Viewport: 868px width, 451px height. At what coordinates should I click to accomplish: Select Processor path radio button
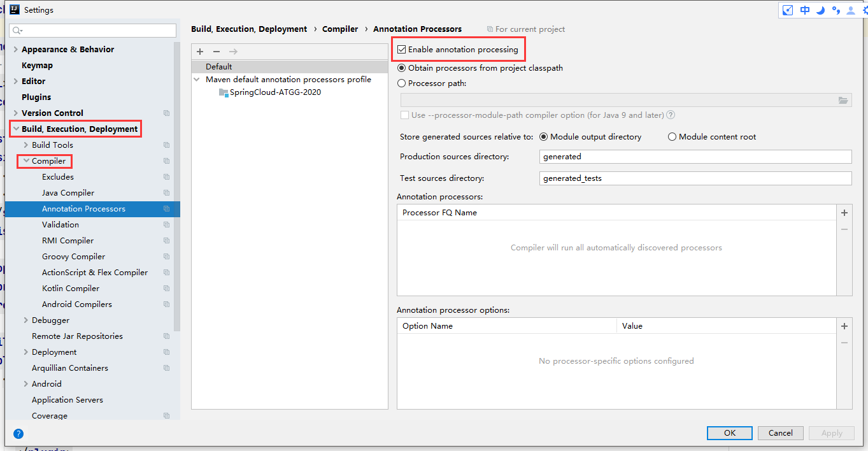click(402, 83)
